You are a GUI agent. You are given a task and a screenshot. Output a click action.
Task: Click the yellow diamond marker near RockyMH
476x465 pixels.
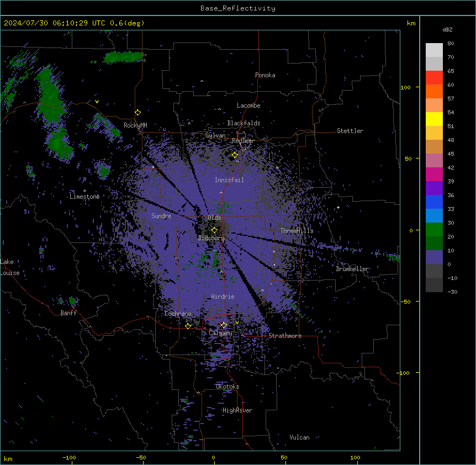click(138, 113)
